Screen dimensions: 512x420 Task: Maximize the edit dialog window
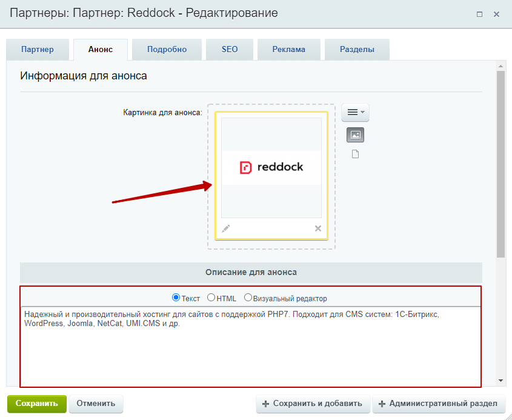point(479,15)
